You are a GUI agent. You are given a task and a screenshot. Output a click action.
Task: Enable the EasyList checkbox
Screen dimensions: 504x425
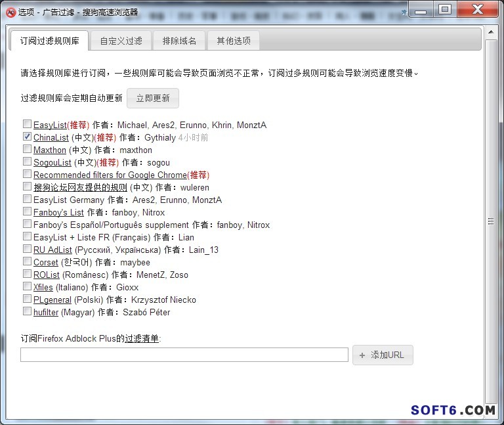[x=27, y=124]
